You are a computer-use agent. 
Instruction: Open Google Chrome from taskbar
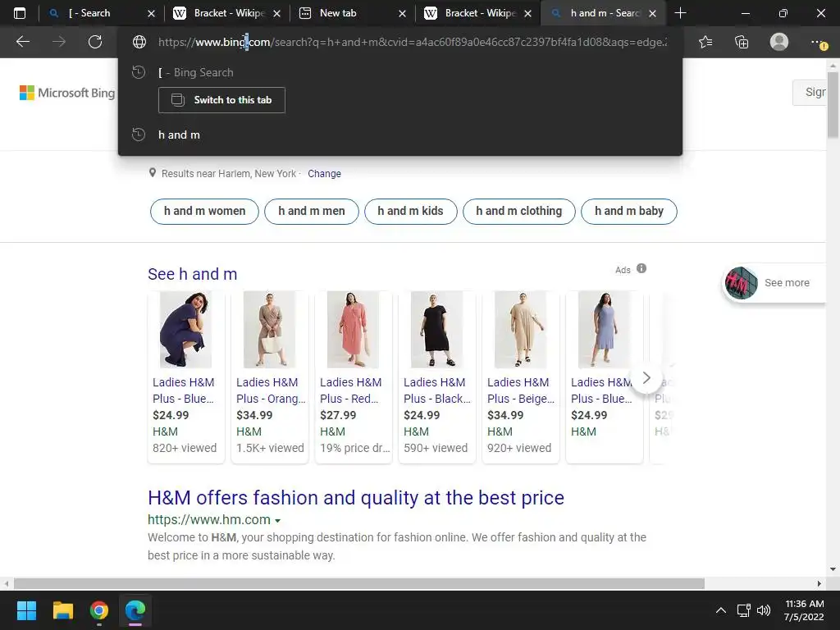[99, 610]
